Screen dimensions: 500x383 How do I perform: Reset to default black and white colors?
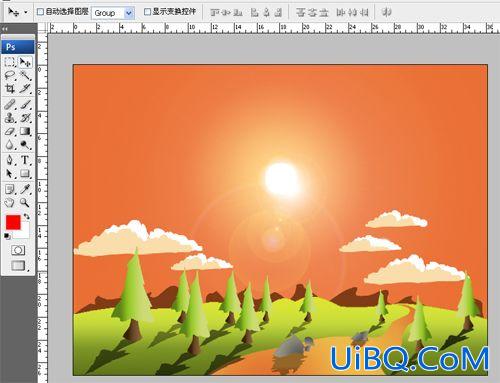coord(7,236)
